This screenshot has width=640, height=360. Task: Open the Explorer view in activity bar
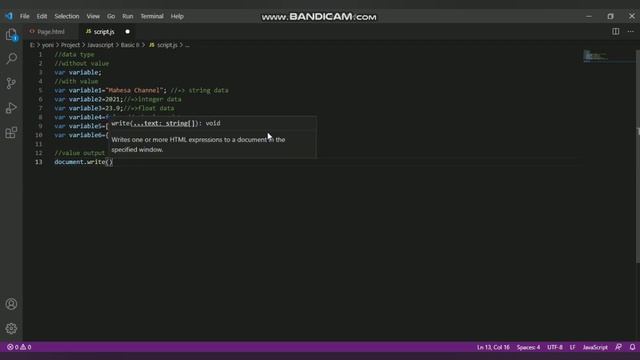[x=11, y=35]
